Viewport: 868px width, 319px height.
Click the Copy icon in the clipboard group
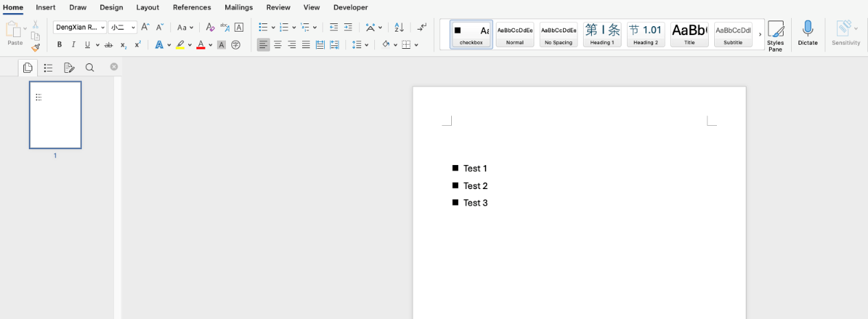click(x=36, y=36)
